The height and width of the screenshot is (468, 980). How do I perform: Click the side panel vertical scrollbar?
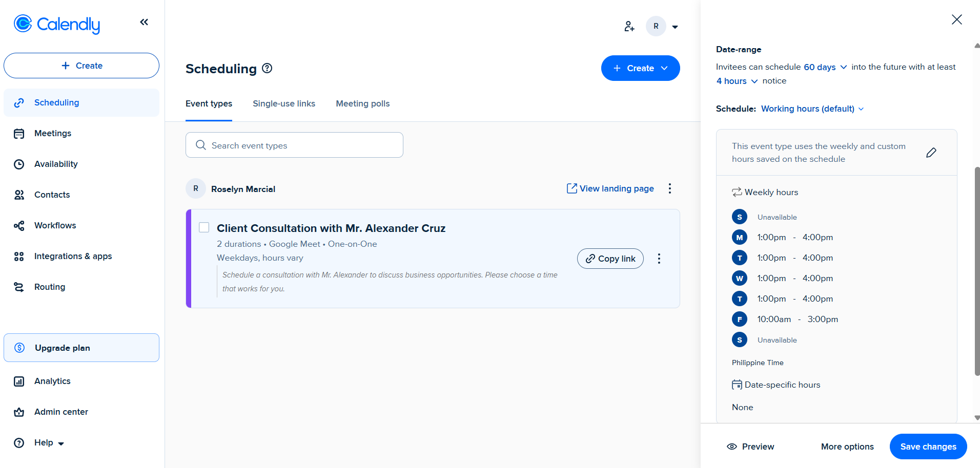point(977,271)
